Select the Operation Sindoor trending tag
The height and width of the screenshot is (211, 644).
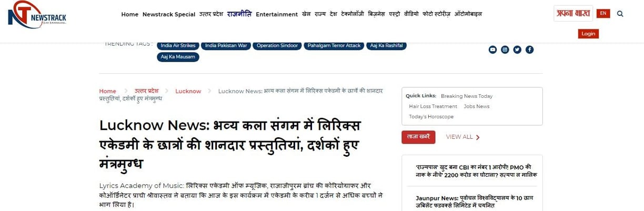[277, 46]
